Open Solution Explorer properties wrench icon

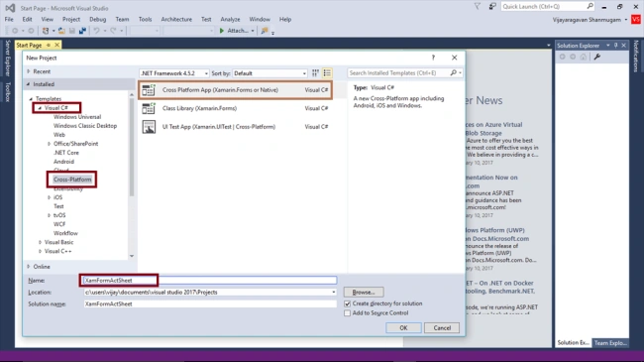596,57
